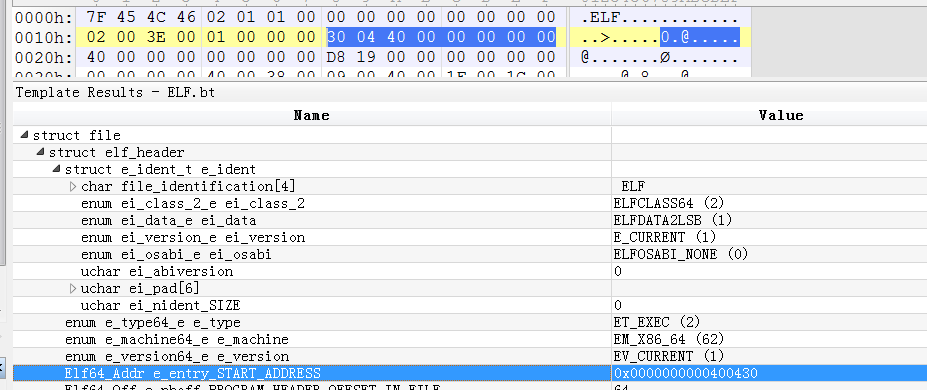Screen dimensions: 927x390
Task: Click the Value column header
Action: [x=780, y=116]
